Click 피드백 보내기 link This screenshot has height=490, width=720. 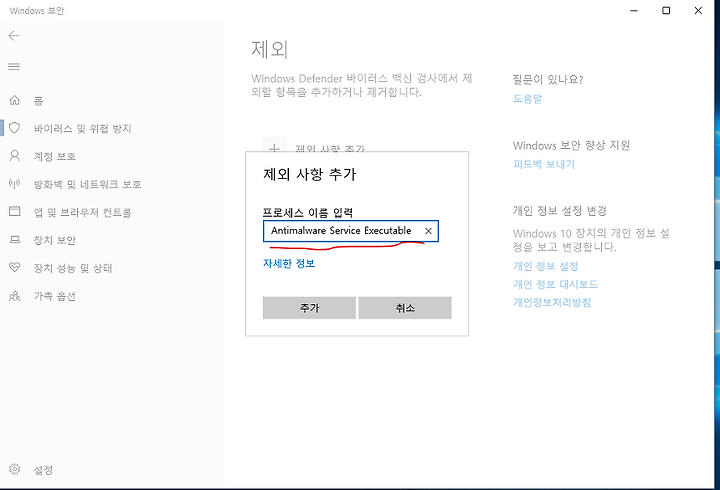(544, 164)
